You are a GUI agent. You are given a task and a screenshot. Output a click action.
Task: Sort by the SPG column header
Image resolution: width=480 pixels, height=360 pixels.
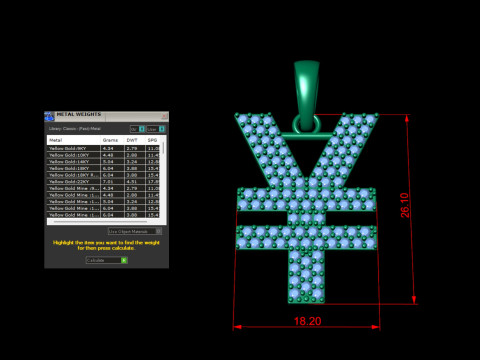(153, 140)
